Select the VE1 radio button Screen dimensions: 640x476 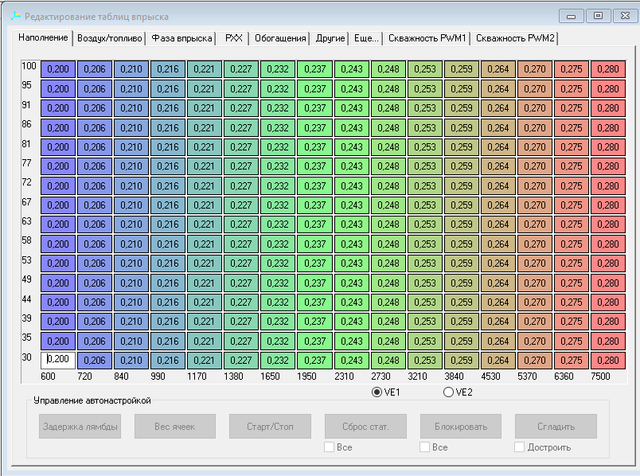coord(386,392)
